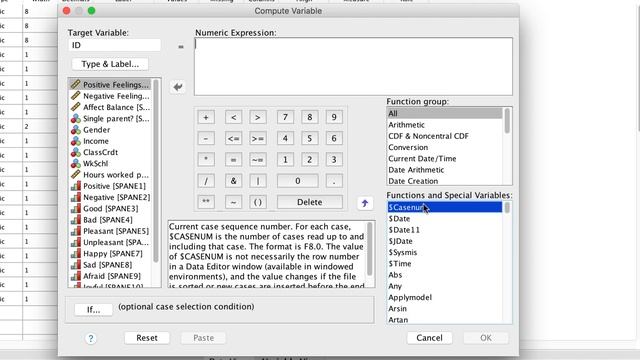
Task: Select Positive Feelings variable in list
Action: 109,84
